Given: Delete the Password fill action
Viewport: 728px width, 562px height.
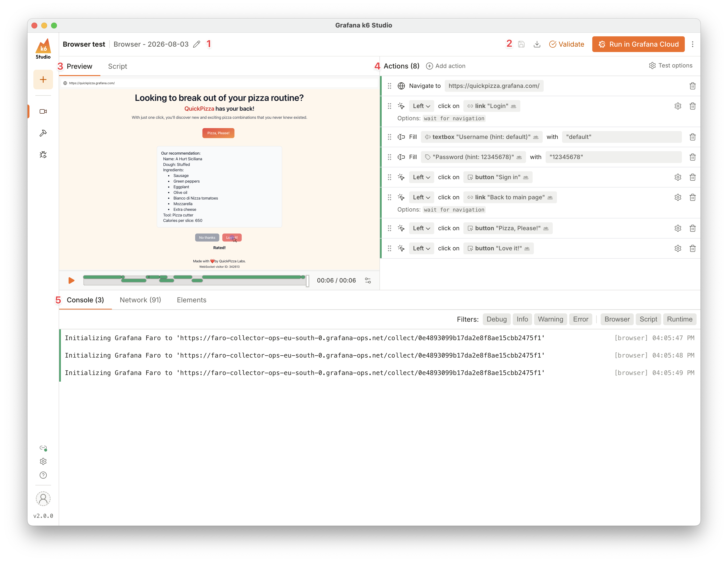Looking at the screenshot, I should point(692,157).
